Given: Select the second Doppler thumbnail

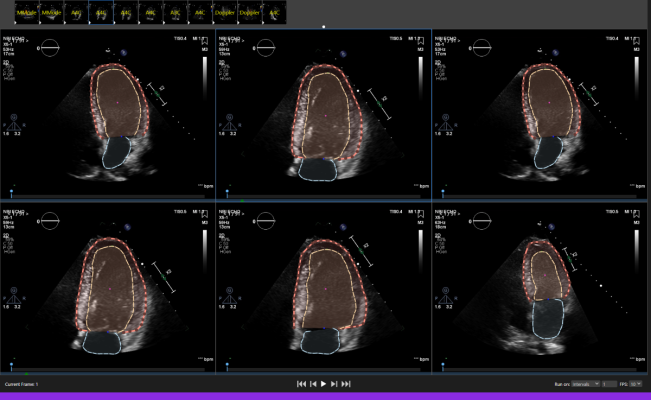Looking at the screenshot, I should [x=249, y=12].
